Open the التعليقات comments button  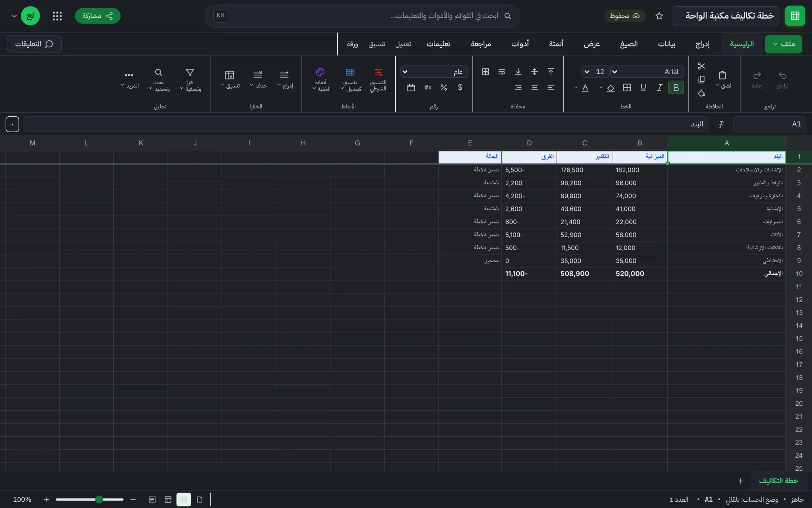coord(34,44)
